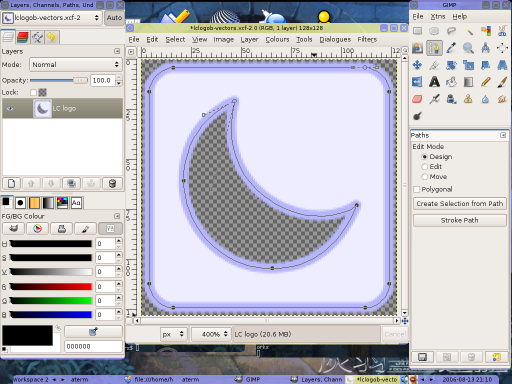The image size is (512, 384).
Task: Select the Rectangle Select tool
Action: click(417, 31)
